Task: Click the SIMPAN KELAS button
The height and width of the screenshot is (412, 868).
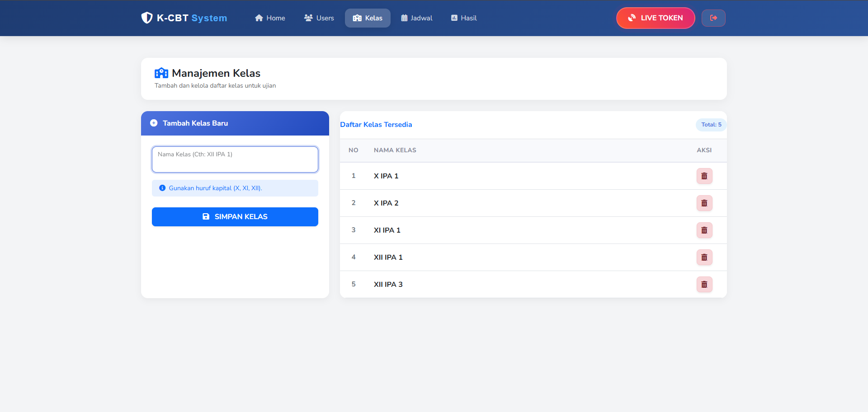Action: tap(235, 217)
